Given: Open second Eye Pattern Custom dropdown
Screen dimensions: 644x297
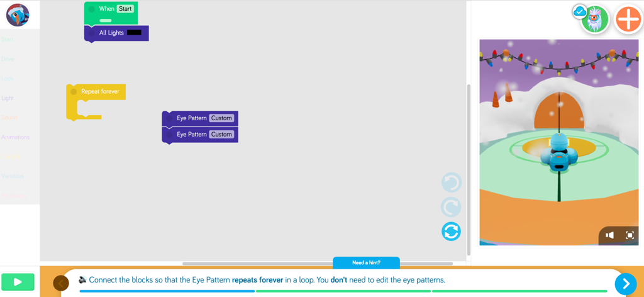Looking at the screenshot, I should click(x=221, y=135).
